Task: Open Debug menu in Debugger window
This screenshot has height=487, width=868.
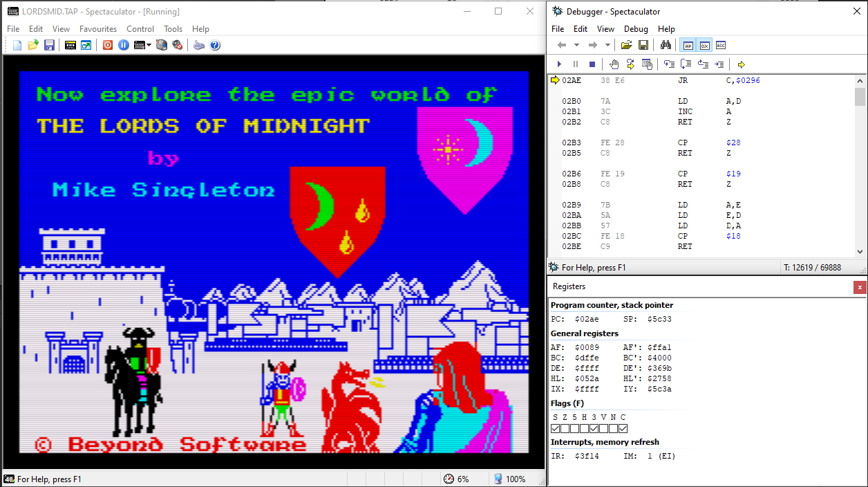Action: pos(636,29)
